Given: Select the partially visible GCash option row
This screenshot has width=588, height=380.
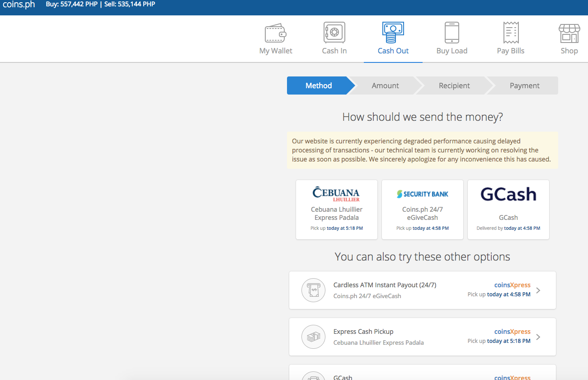Looking at the screenshot, I should pyautogui.click(x=423, y=372).
